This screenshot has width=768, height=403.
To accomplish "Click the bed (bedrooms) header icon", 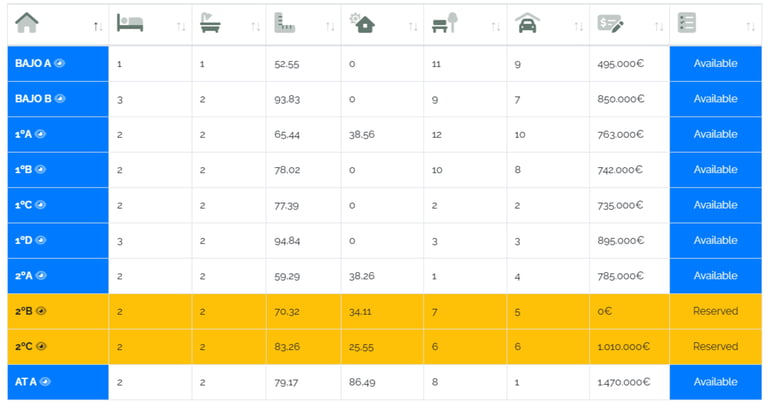I will (130, 23).
